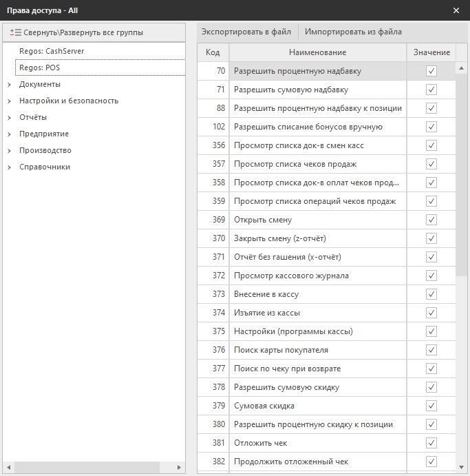
Task: Select Regos: CashServer in the tree
Action: click(x=46, y=51)
